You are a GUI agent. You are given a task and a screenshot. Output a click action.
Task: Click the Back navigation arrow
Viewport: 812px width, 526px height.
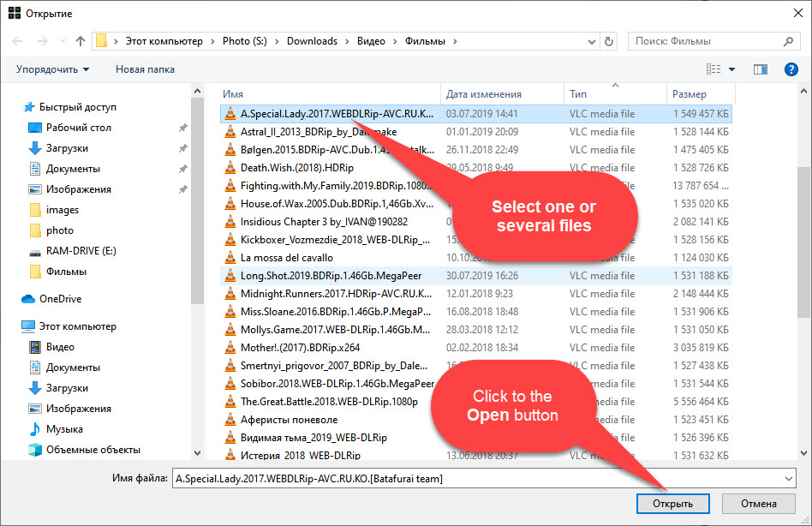click(17, 41)
